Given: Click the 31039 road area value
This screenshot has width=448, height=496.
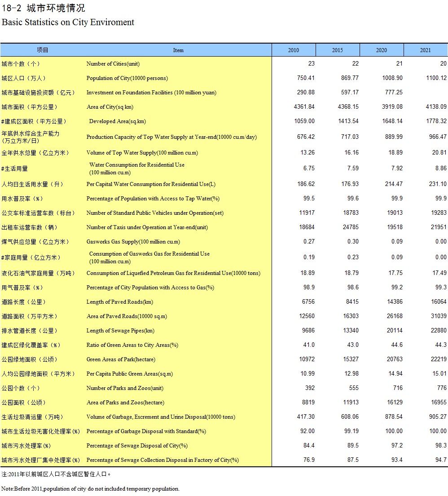Looking at the screenshot, I should [x=439, y=316].
